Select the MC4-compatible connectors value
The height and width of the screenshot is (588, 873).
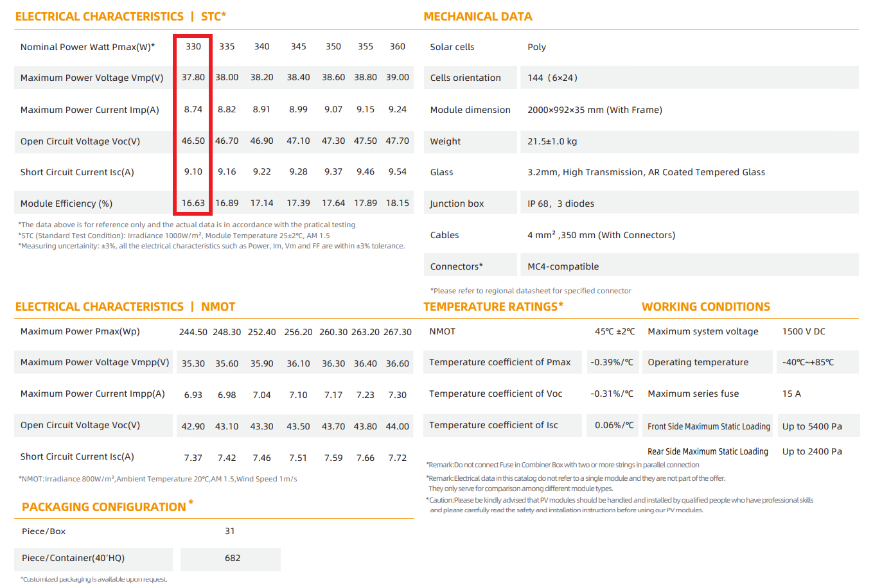click(563, 266)
